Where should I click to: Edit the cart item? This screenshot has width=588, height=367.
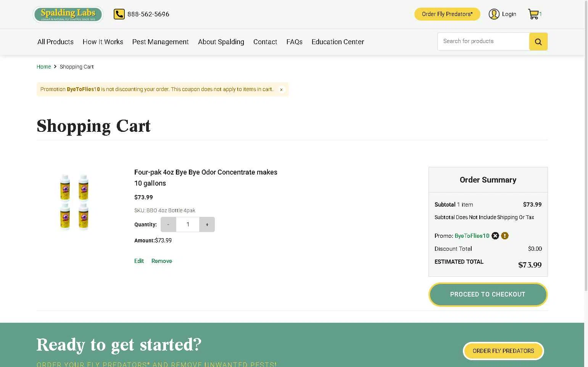pyautogui.click(x=139, y=261)
